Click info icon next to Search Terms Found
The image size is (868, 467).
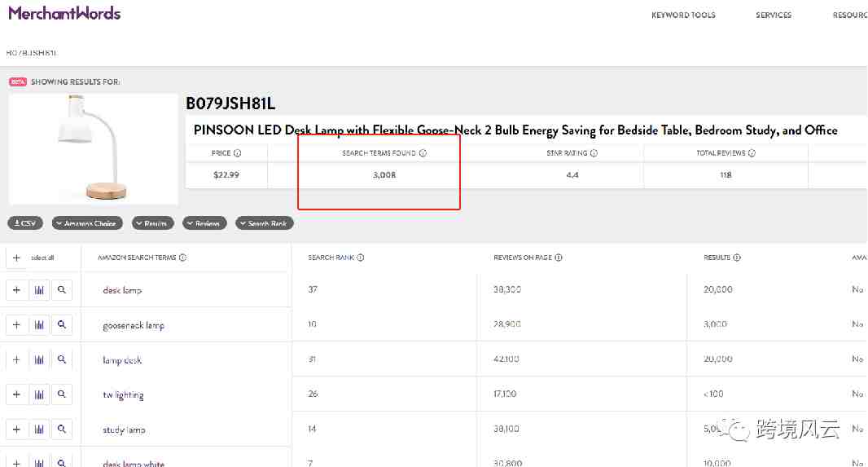[x=423, y=153]
